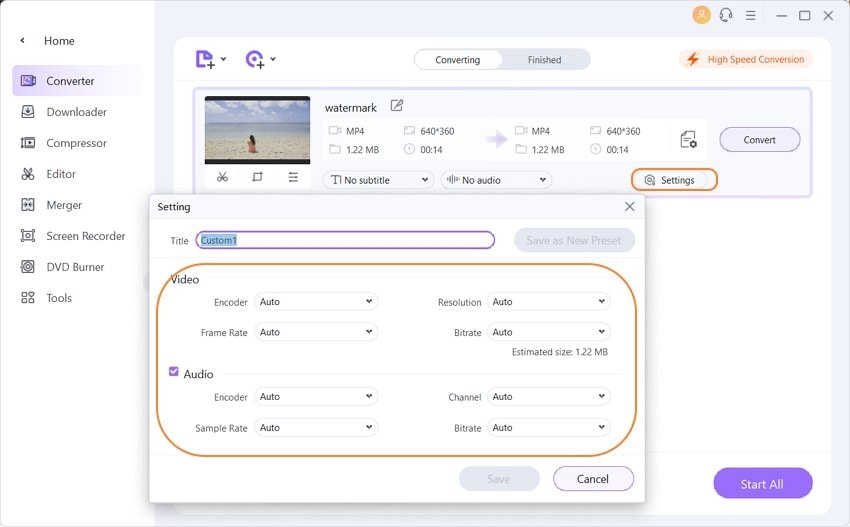
Task: Open the Audio Bitrate dropdown
Action: (x=549, y=427)
